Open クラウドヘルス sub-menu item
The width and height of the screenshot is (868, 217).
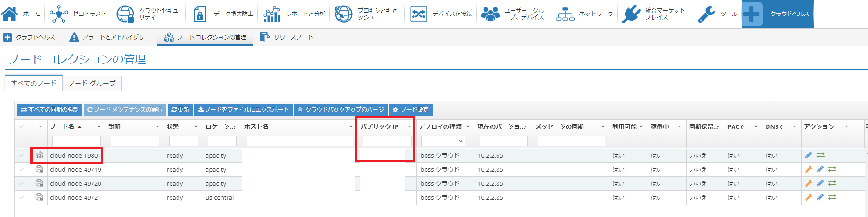[29, 37]
